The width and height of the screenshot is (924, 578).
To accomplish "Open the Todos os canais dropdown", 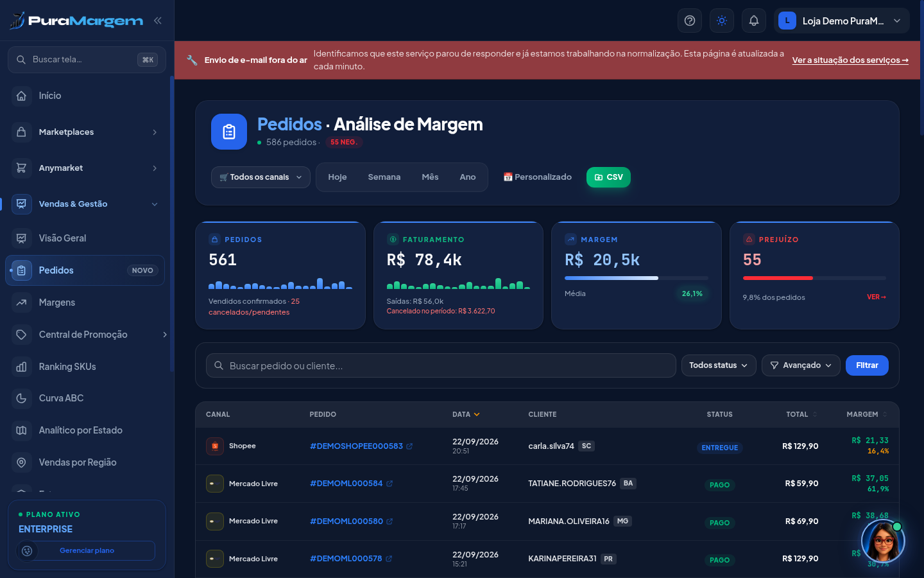I will tap(261, 177).
